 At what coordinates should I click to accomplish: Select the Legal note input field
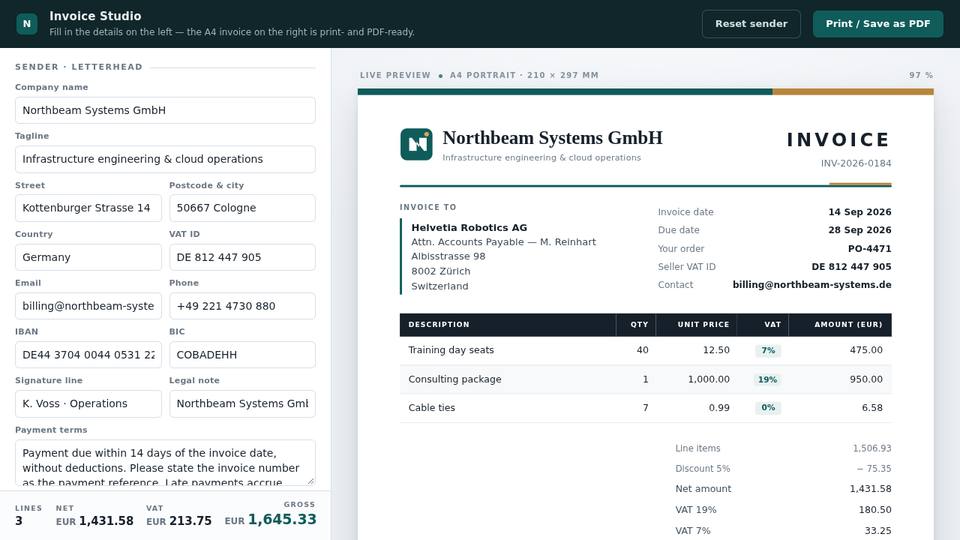(242, 403)
